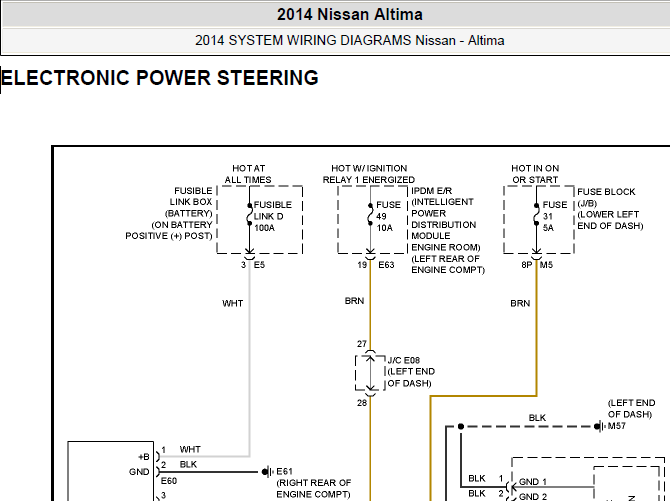Click the fuse 49 symbol
Screen dimensions: 670x501
(x=370, y=214)
